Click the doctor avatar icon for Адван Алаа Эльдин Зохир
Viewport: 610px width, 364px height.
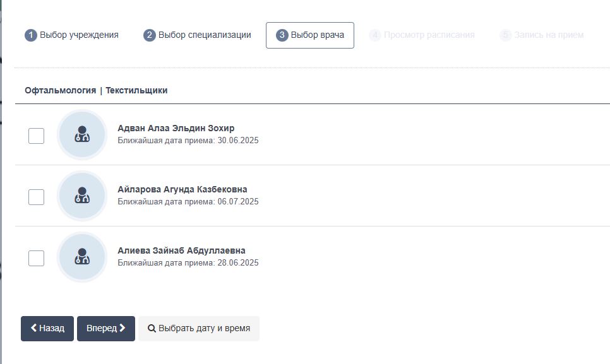click(81, 135)
